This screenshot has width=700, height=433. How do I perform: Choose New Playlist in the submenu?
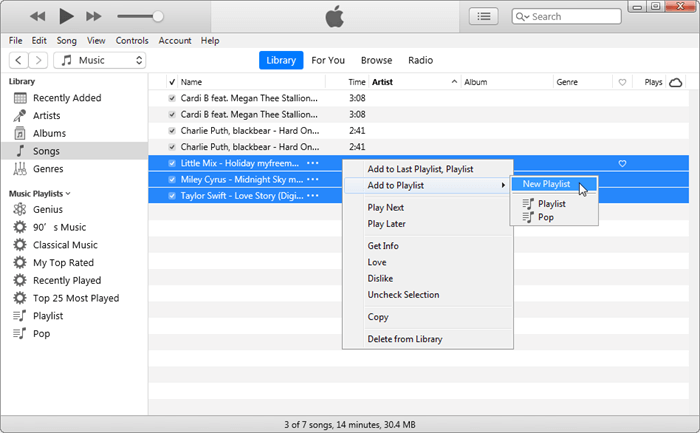point(554,184)
